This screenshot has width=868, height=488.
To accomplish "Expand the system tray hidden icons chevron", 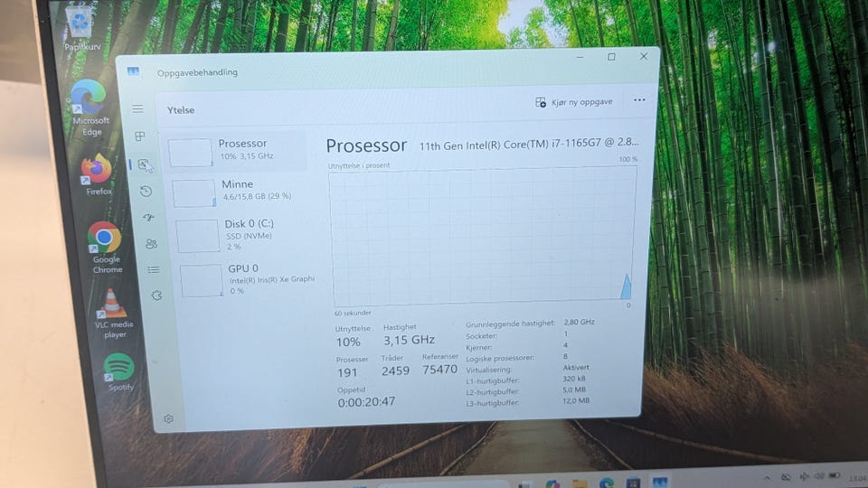I will pyautogui.click(x=767, y=477).
